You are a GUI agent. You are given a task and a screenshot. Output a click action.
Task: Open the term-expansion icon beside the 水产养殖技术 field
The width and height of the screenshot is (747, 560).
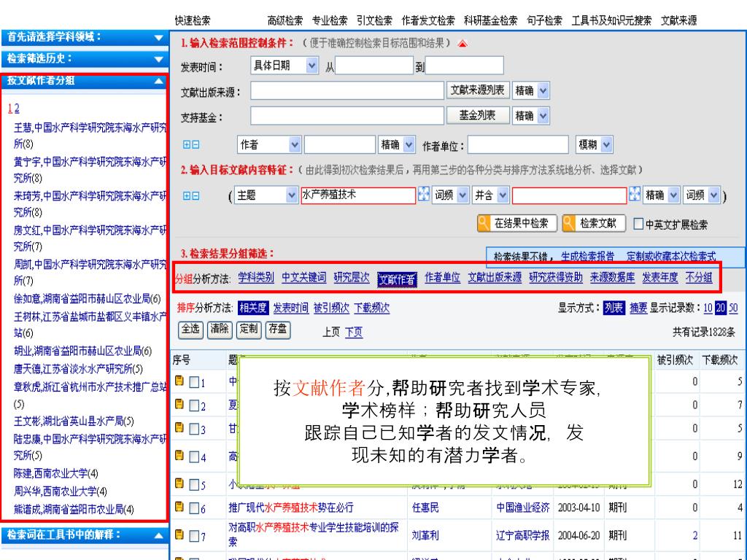(423, 194)
